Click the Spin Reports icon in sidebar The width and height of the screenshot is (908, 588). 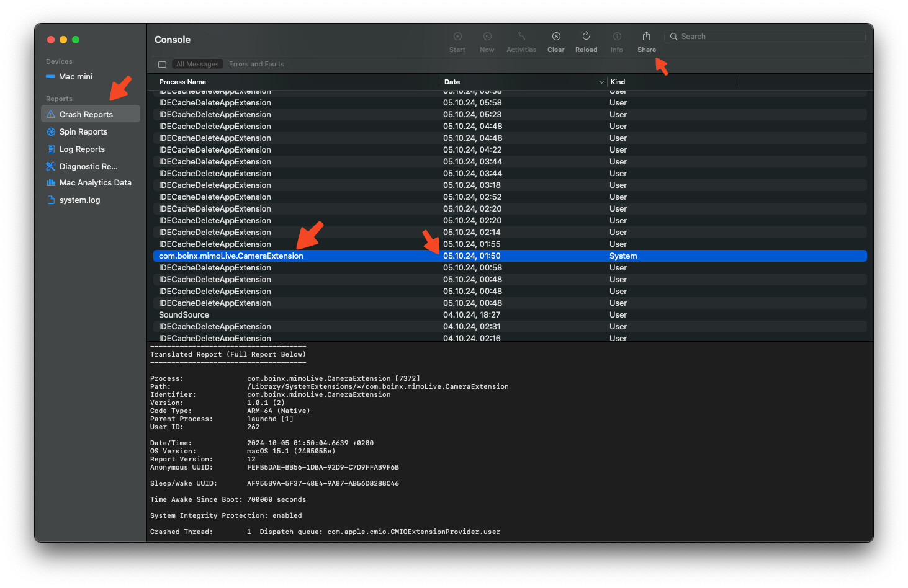51,132
